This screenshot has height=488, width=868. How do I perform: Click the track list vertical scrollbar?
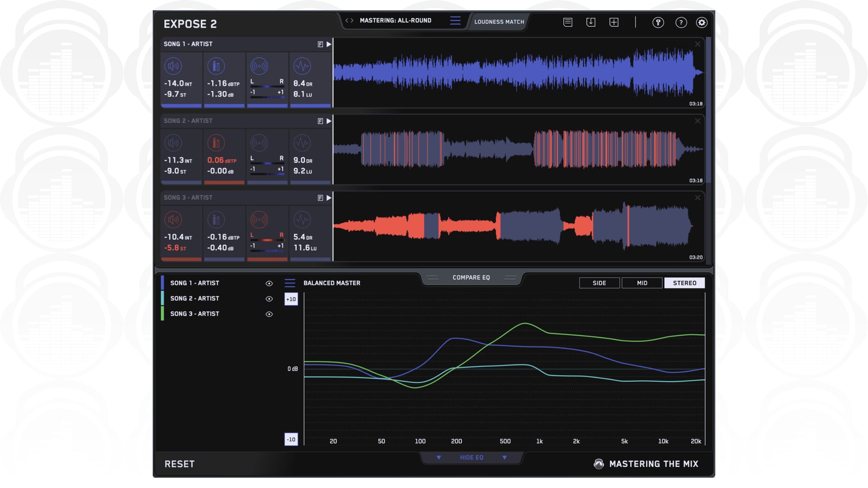click(708, 110)
